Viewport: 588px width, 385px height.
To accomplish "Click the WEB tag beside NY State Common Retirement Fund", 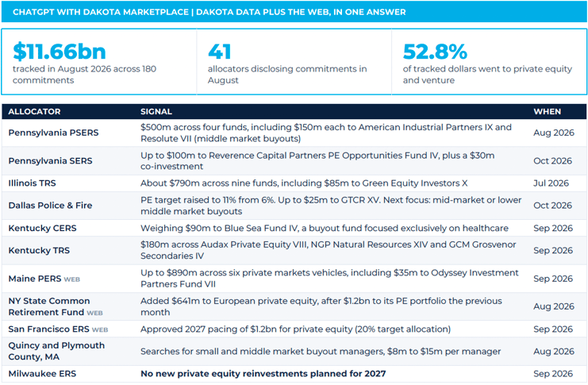I will tap(94, 313).
